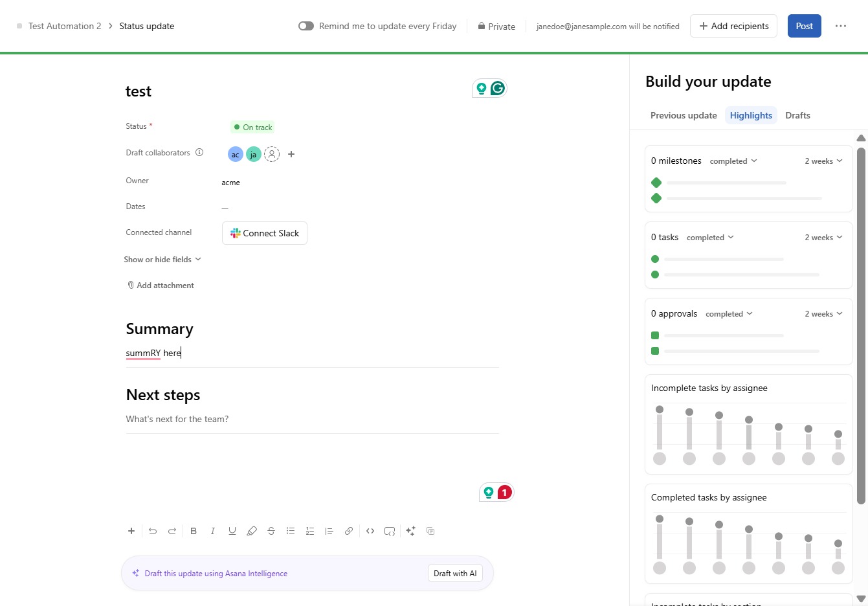
Task: Apply italic formatting
Action: coord(212,531)
